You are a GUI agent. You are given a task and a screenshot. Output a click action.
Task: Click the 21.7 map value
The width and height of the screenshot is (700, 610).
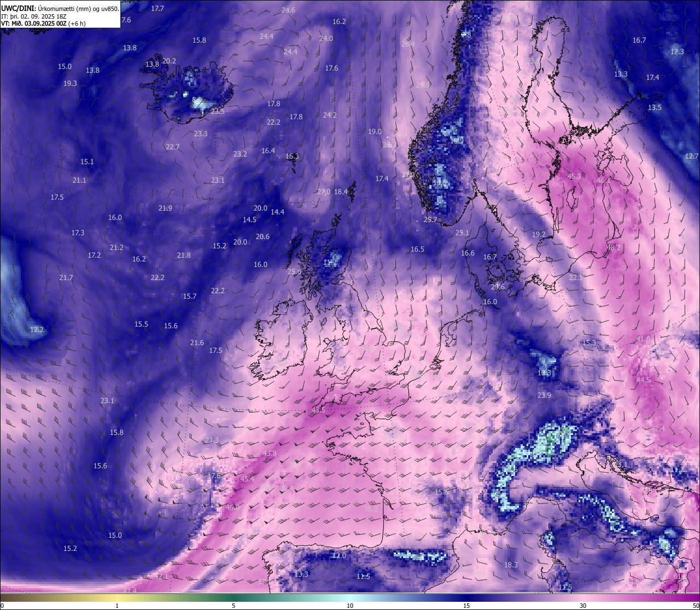click(x=66, y=277)
